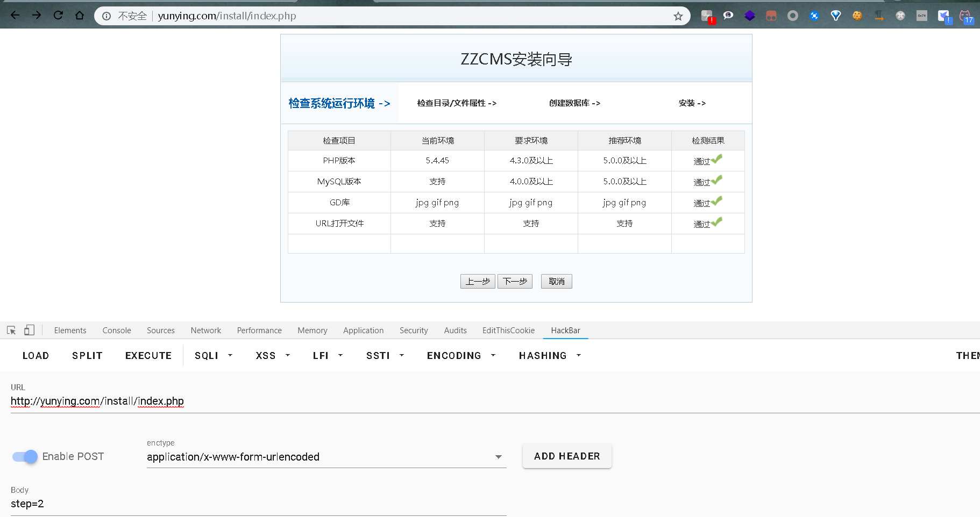
Task: Focus the Body field containing step=2
Action: pyautogui.click(x=259, y=504)
